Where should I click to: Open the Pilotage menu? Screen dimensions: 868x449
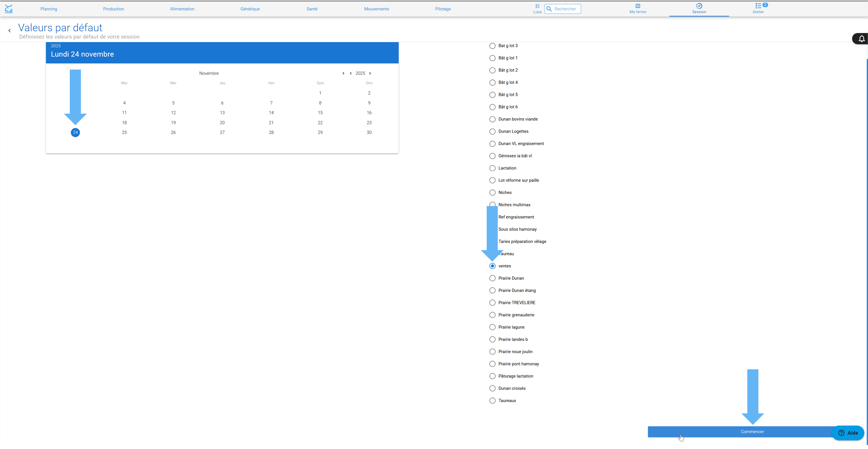point(443,9)
